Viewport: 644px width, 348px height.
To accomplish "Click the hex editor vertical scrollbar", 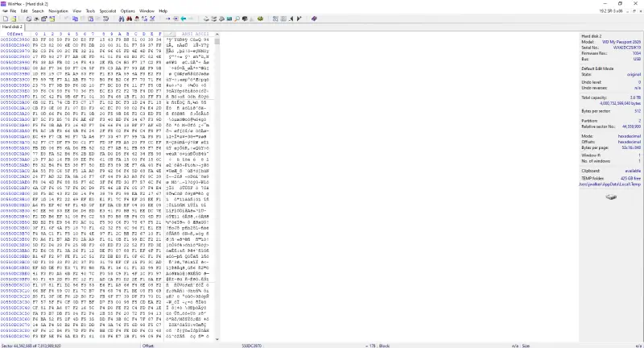I will coord(215,185).
